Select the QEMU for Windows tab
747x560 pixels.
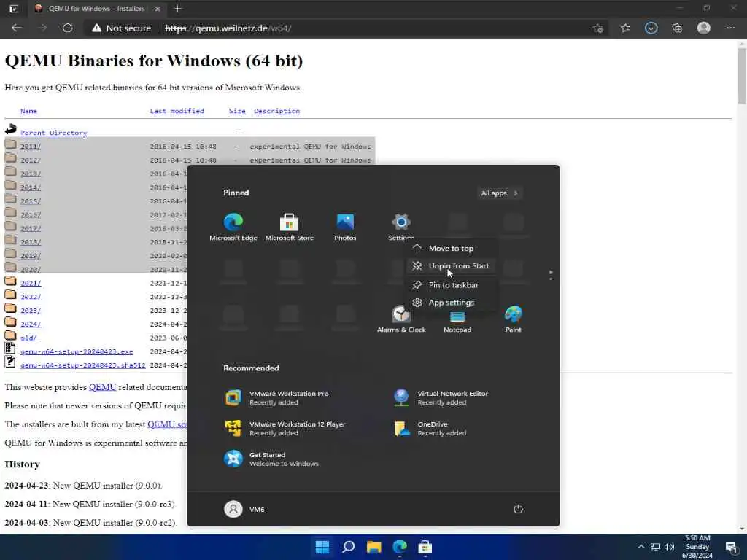coord(97,9)
